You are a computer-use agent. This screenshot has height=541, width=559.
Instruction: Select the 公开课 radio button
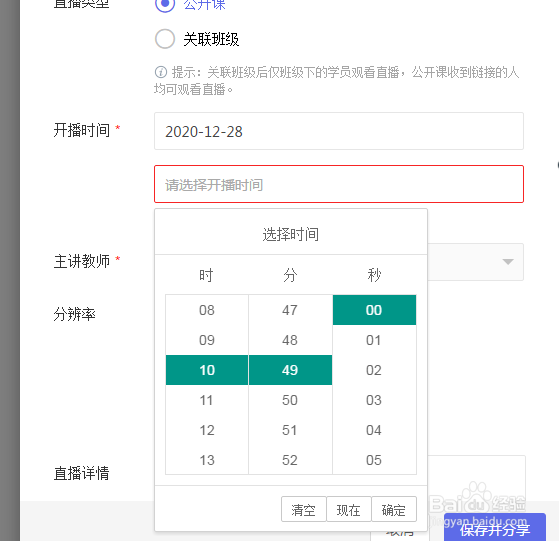click(x=165, y=4)
